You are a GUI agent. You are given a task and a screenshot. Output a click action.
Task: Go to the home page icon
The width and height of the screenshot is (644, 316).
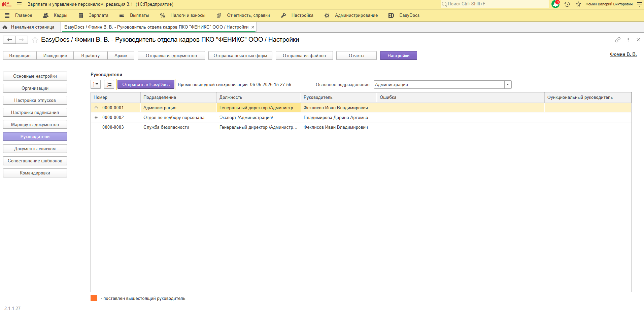(x=5, y=27)
